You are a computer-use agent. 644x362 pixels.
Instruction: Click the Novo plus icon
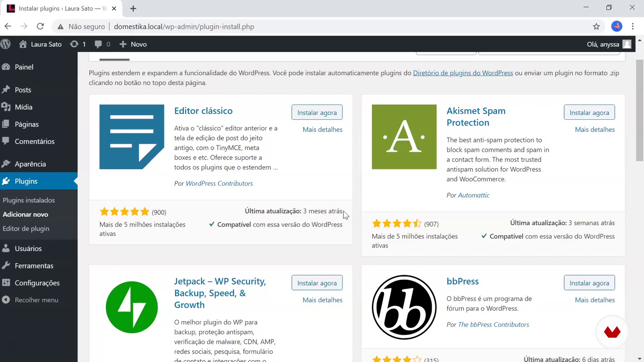click(123, 44)
